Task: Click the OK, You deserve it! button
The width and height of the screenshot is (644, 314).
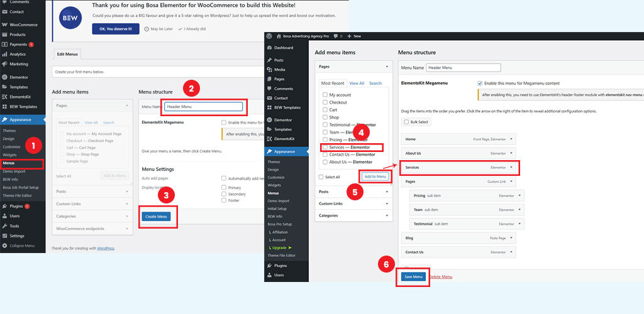Action: coord(116,29)
